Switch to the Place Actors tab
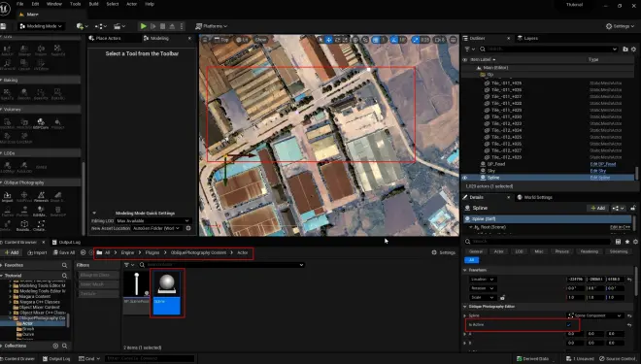641x364 pixels. (x=109, y=39)
